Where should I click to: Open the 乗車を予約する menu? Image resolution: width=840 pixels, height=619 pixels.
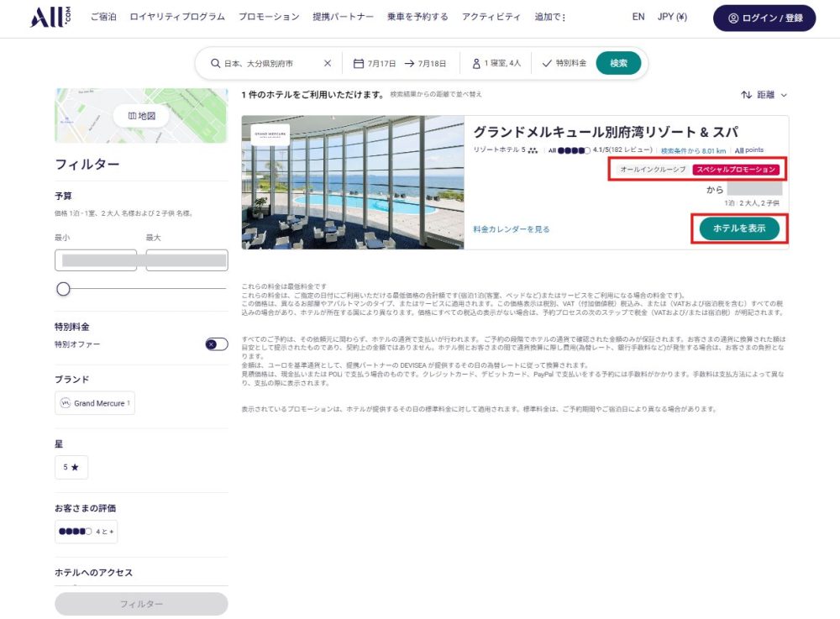417,17
